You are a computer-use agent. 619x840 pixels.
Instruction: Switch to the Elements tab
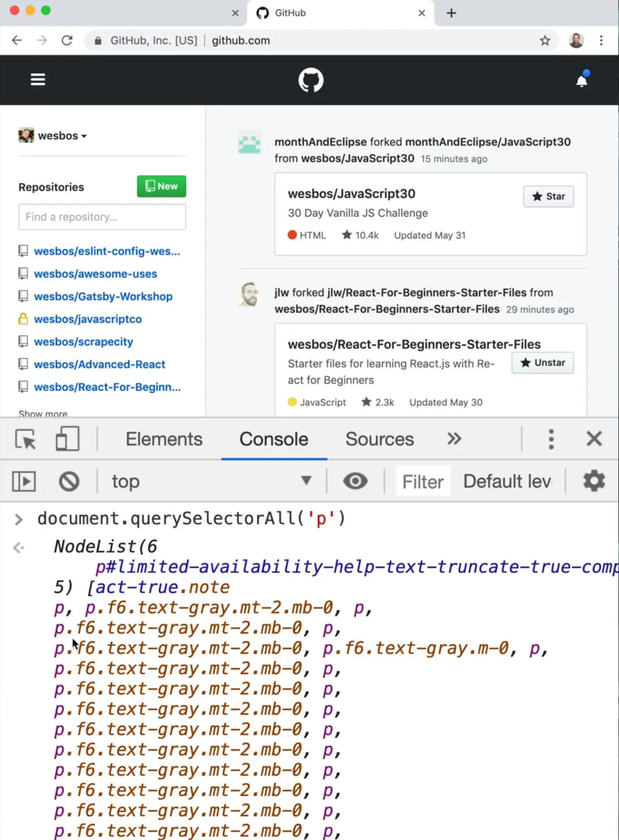pos(164,439)
